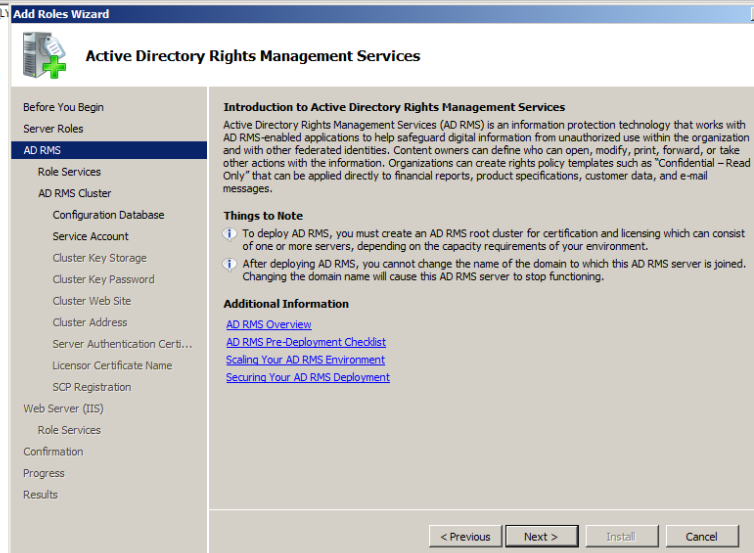The image size is (754, 553).
Task: Cancel the Add Roles Wizard
Action: 701,537
